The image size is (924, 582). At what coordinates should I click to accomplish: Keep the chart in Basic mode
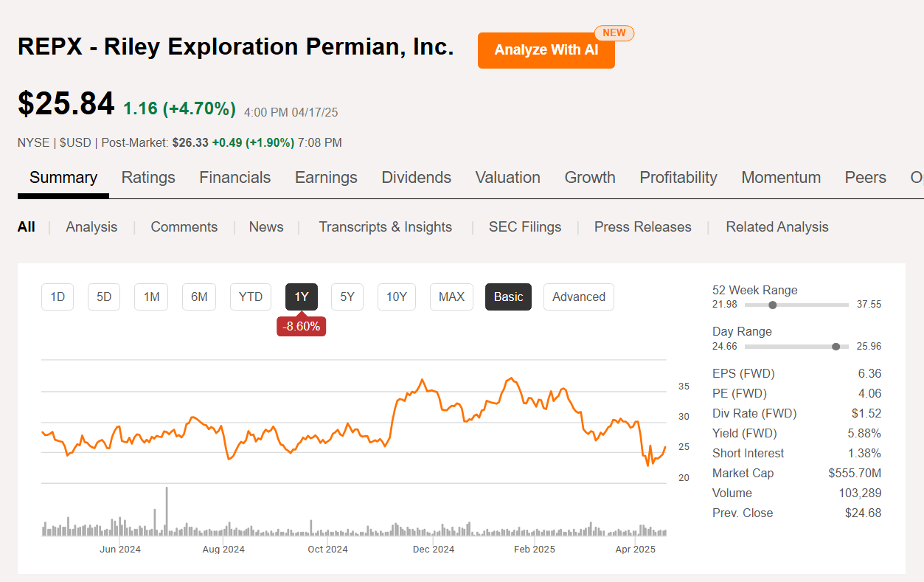(x=508, y=297)
